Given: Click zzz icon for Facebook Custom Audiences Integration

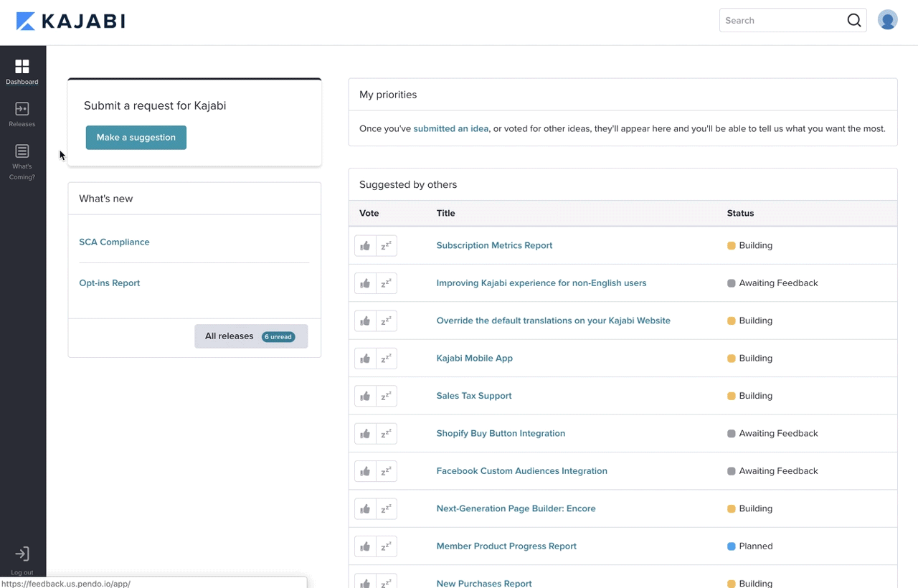Looking at the screenshot, I should 386,471.
